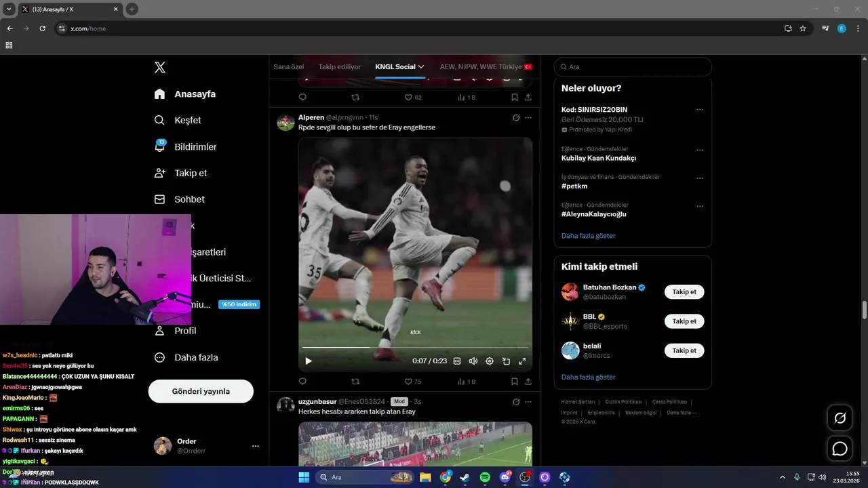
Task: Open Bildirimler notifications in sidebar
Action: click(x=186, y=146)
